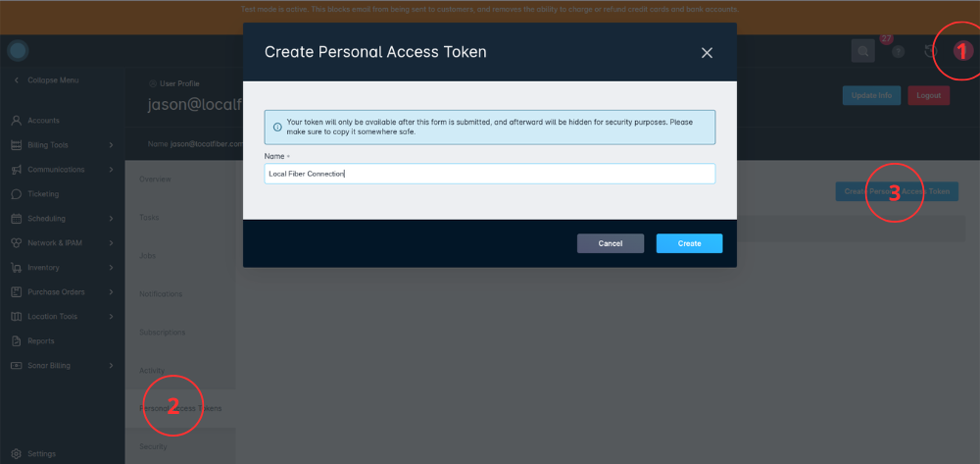This screenshot has width=980, height=464.
Task: Click the Ticketing chat bubble icon
Action: click(17, 194)
